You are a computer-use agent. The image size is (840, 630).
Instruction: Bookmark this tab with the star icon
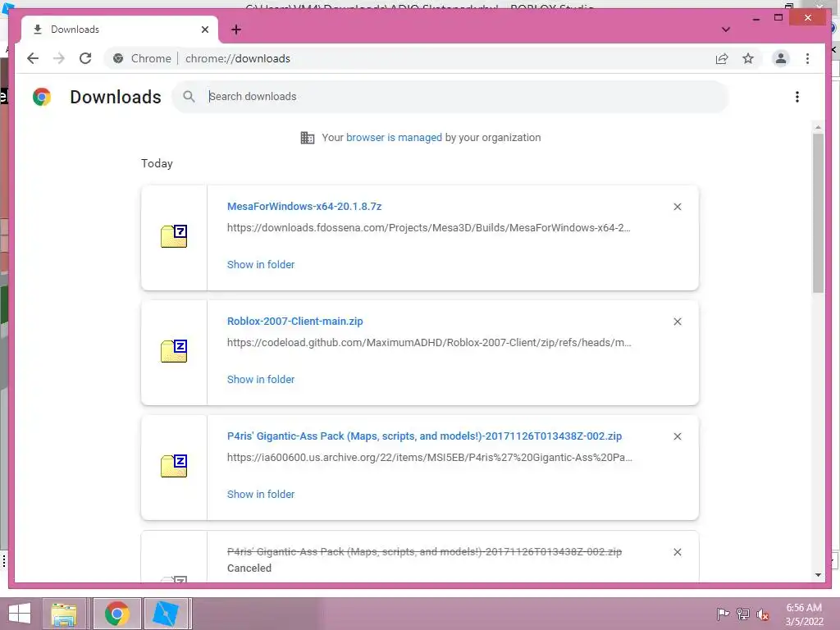coord(748,58)
